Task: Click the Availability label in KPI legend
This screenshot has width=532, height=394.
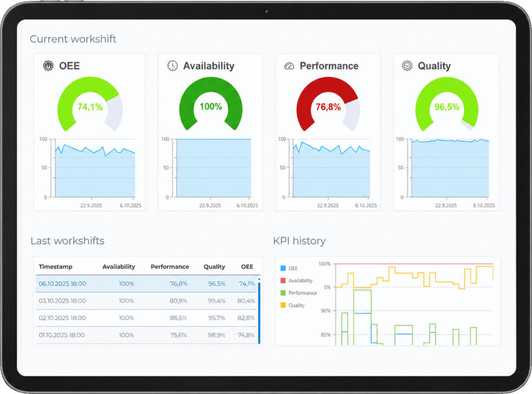Action: tap(300, 280)
